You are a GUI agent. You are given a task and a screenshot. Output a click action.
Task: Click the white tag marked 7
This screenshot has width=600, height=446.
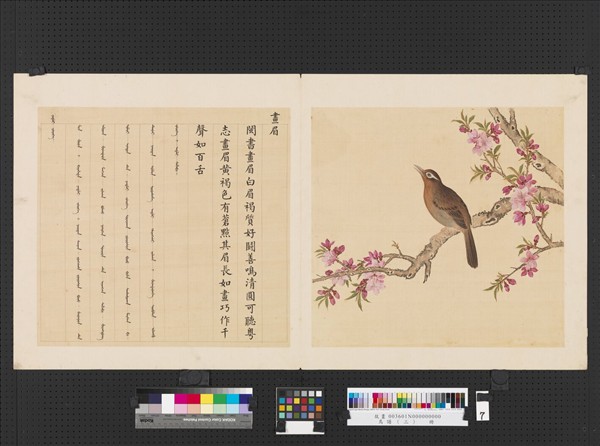pos(482,411)
